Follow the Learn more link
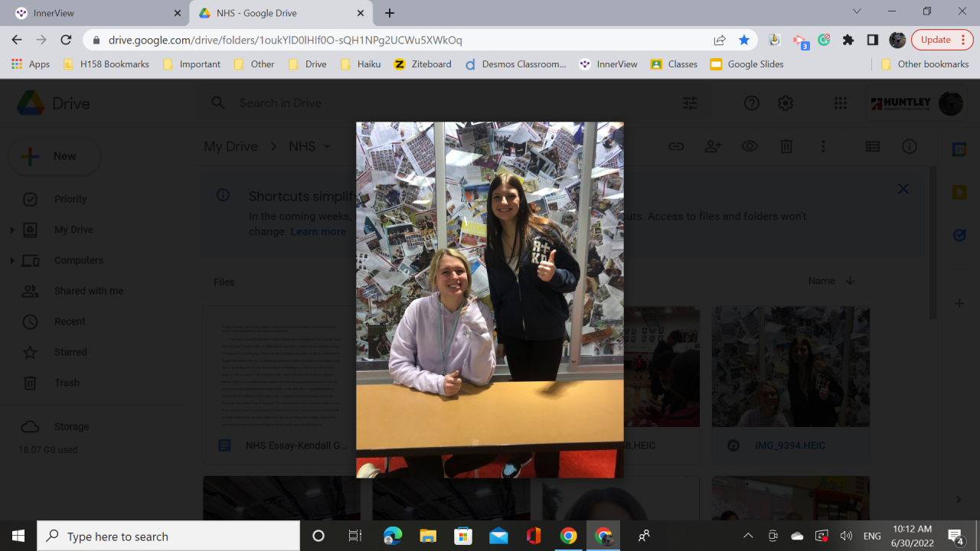Screen dimensions: 980x551 (x=318, y=232)
